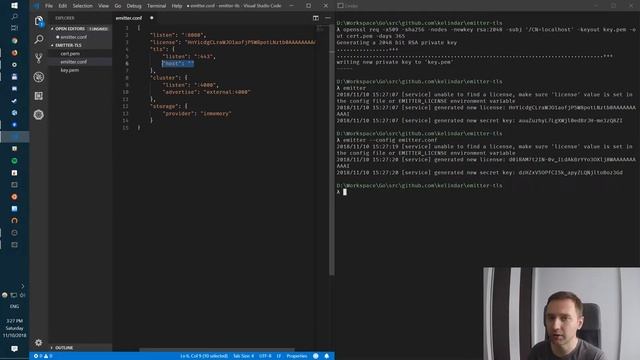Open key.pem in the explorer tree
Screen dimensions: 640x360
(x=70, y=70)
